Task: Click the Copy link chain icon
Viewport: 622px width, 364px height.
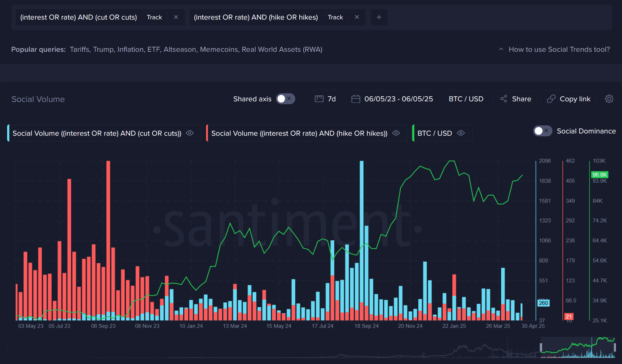Action: coord(551,99)
